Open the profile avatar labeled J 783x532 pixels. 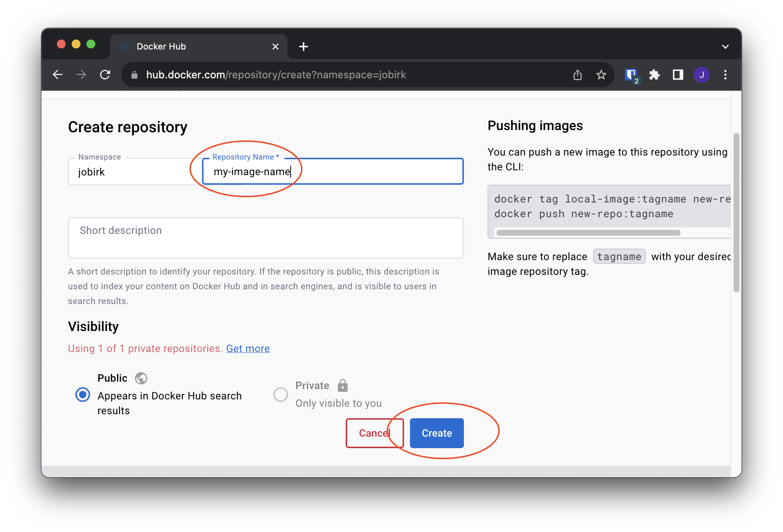click(701, 75)
